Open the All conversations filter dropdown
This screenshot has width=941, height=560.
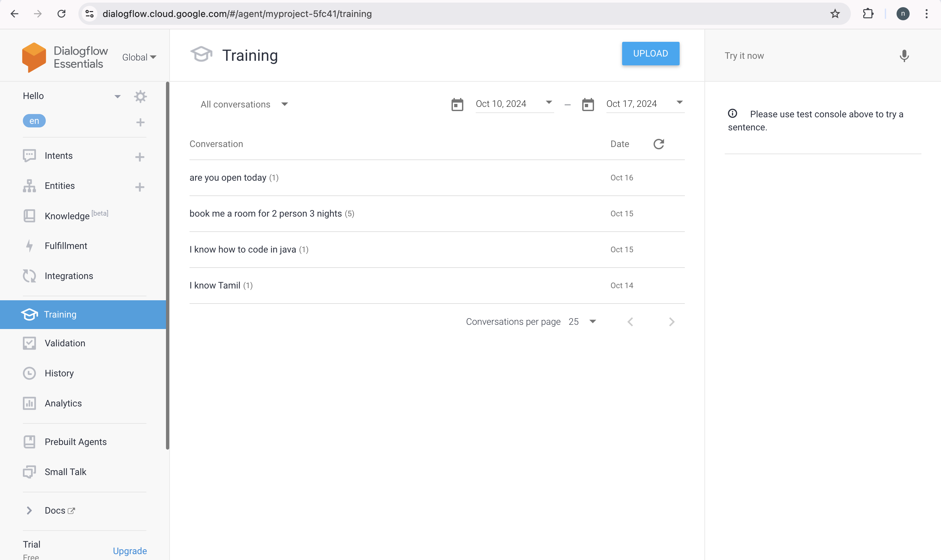tap(244, 104)
